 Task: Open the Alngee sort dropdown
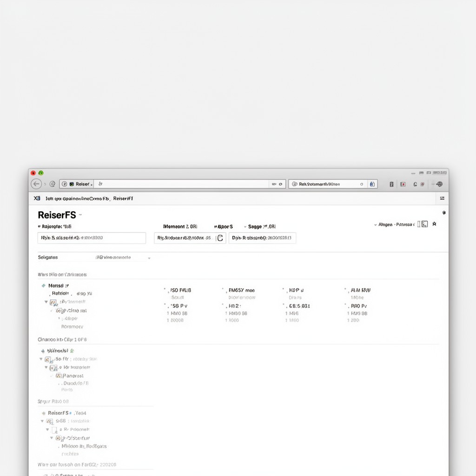pyautogui.click(x=394, y=225)
